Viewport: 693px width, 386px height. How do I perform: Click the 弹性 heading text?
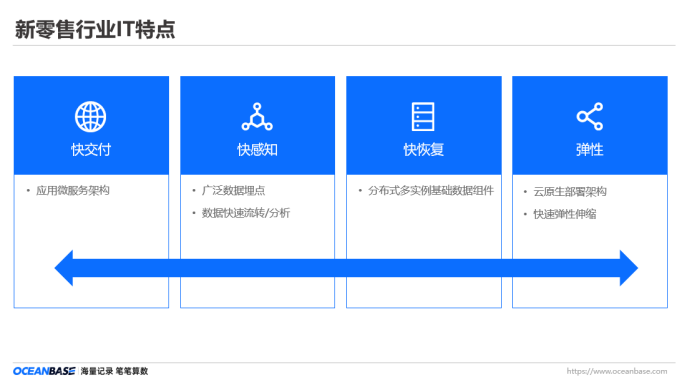(590, 149)
